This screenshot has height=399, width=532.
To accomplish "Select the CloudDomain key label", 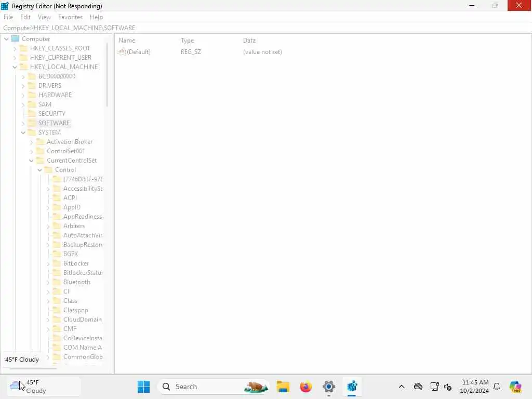I will [x=83, y=320].
